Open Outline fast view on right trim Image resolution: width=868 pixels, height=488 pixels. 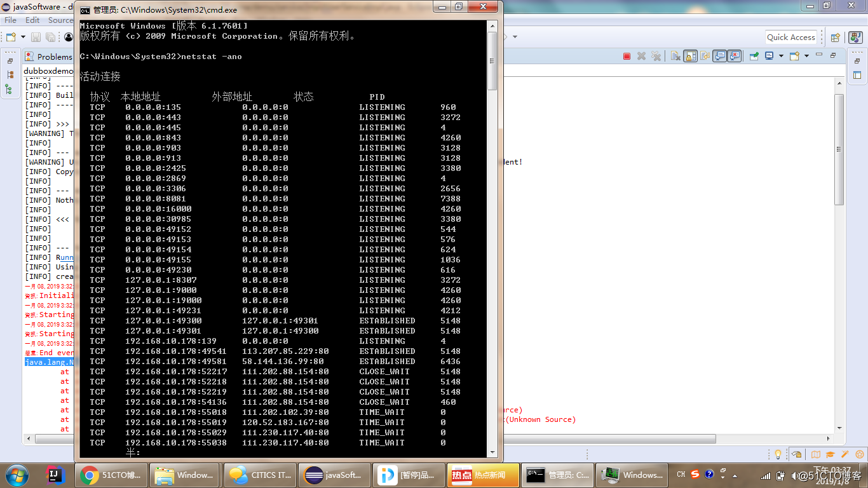[x=857, y=75]
